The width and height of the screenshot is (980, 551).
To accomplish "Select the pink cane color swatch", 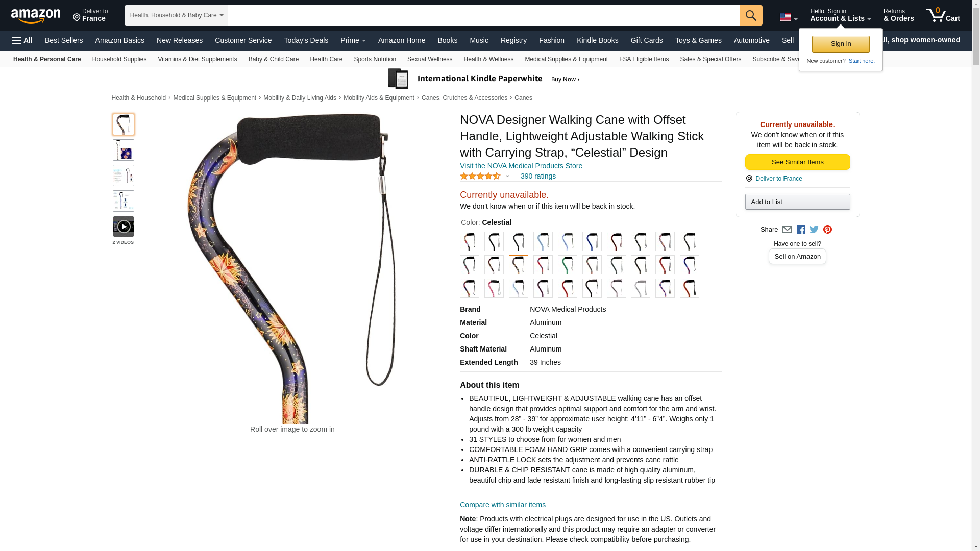I will pos(494,288).
